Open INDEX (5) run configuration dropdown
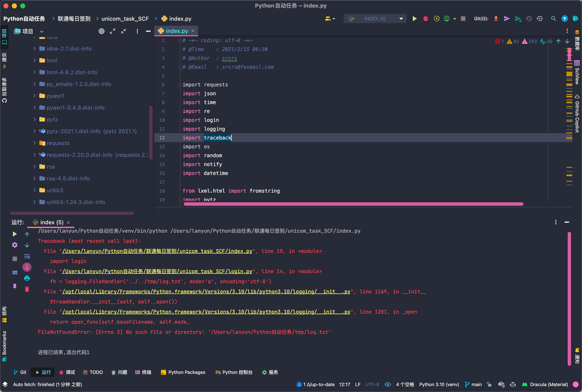 coord(375,19)
